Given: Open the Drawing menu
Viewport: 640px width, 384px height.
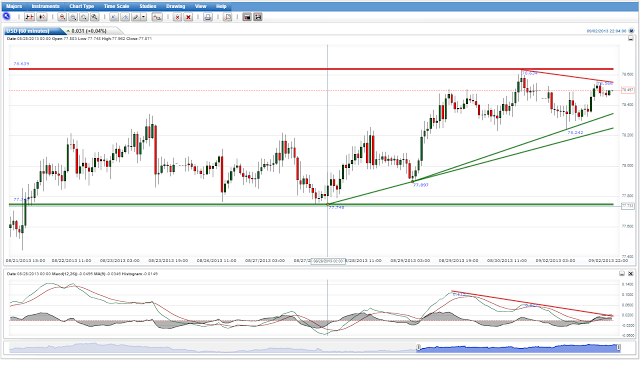Looking at the screenshot, I should click(x=176, y=6).
